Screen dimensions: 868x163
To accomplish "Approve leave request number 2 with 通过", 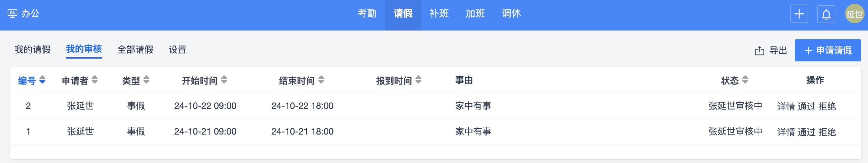I will 806,106.
